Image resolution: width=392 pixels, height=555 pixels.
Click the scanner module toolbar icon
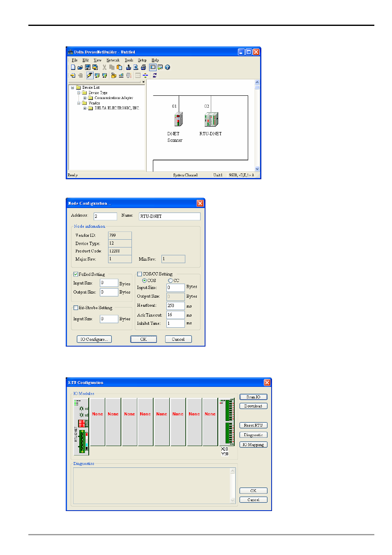point(121,75)
